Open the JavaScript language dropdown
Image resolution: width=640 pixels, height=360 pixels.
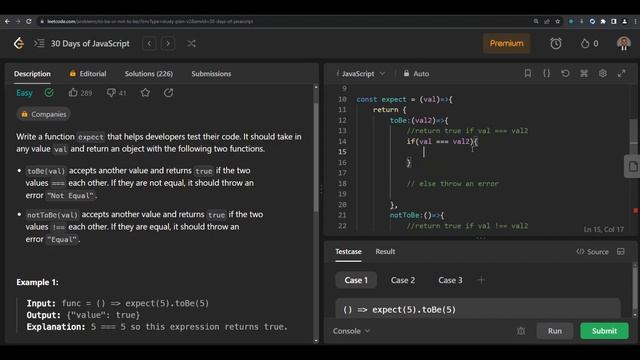[362, 73]
